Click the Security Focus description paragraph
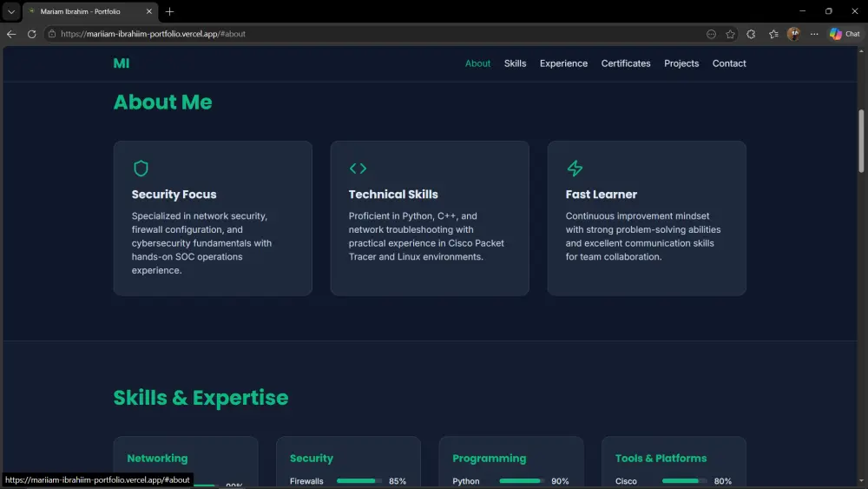Screen dimensions: 868x489 [x=201, y=243]
